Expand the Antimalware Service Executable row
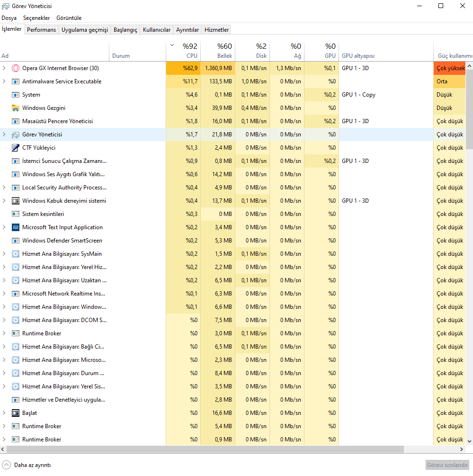 point(4,81)
